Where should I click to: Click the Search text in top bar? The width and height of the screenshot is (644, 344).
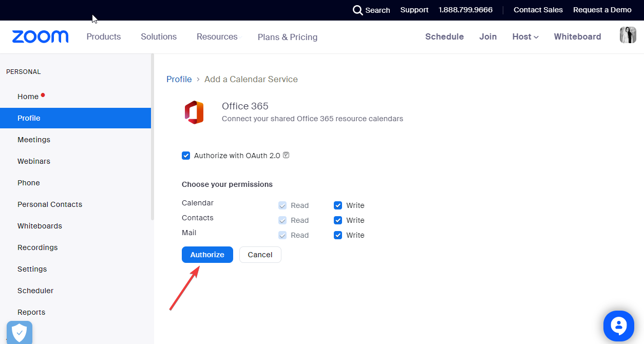[377, 10]
